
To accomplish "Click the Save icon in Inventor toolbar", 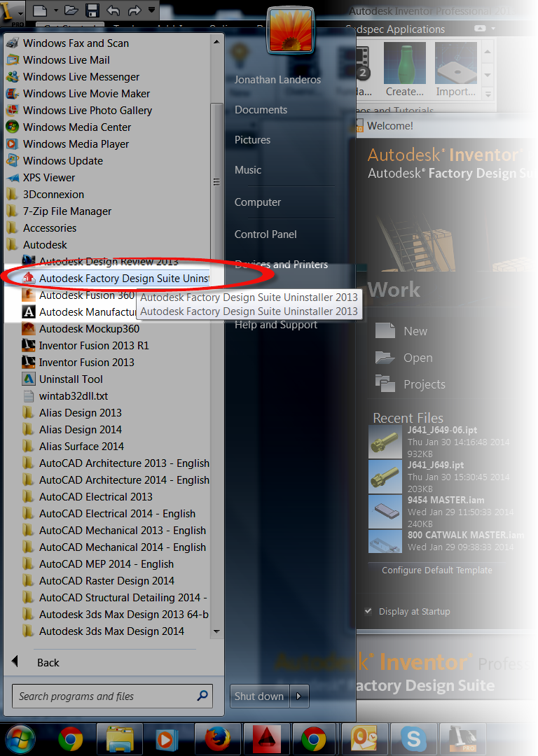I will [92, 10].
